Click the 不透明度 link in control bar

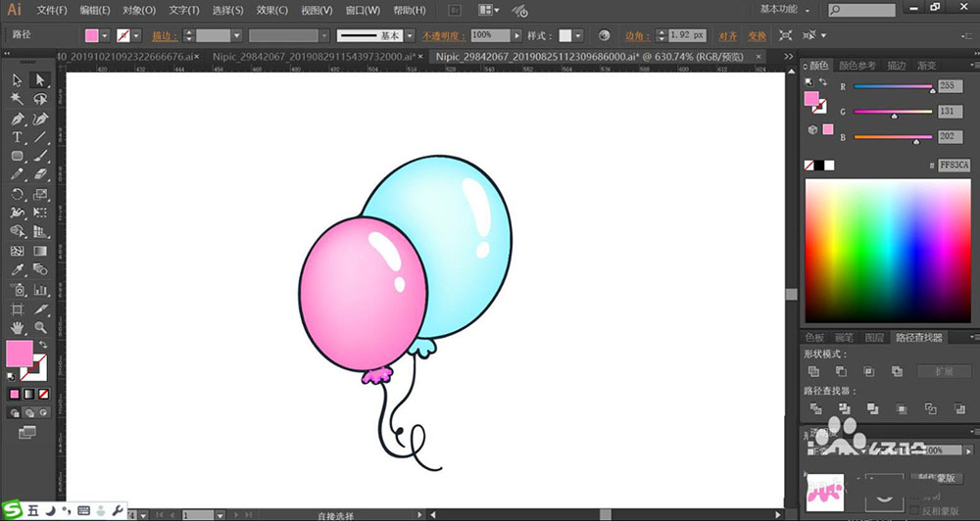(x=443, y=35)
